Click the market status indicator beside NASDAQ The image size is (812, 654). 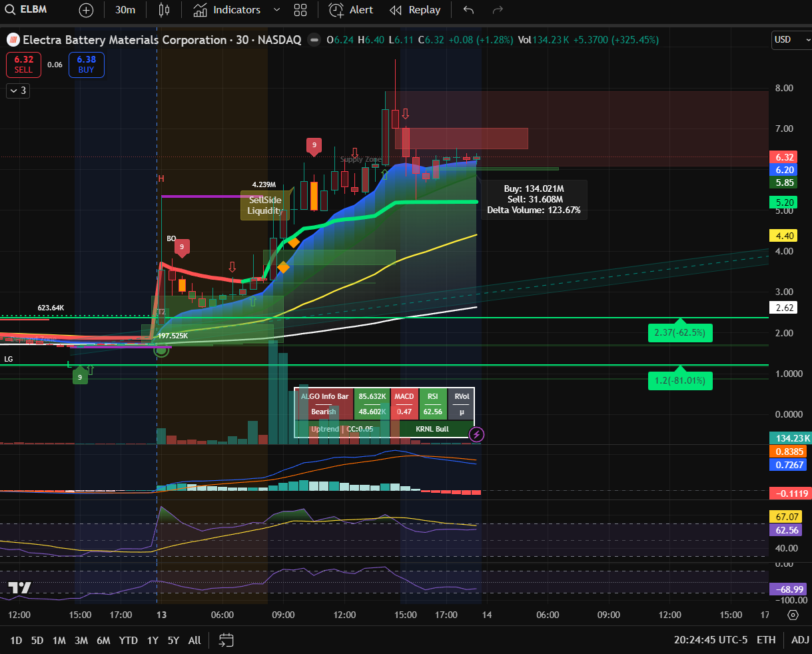pyautogui.click(x=314, y=40)
